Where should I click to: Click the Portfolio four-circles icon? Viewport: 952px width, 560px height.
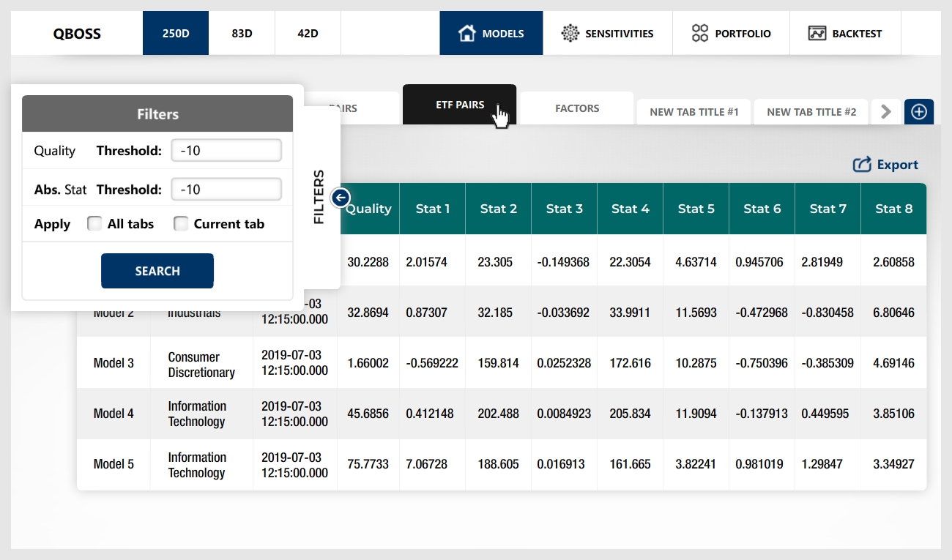[700, 33]
